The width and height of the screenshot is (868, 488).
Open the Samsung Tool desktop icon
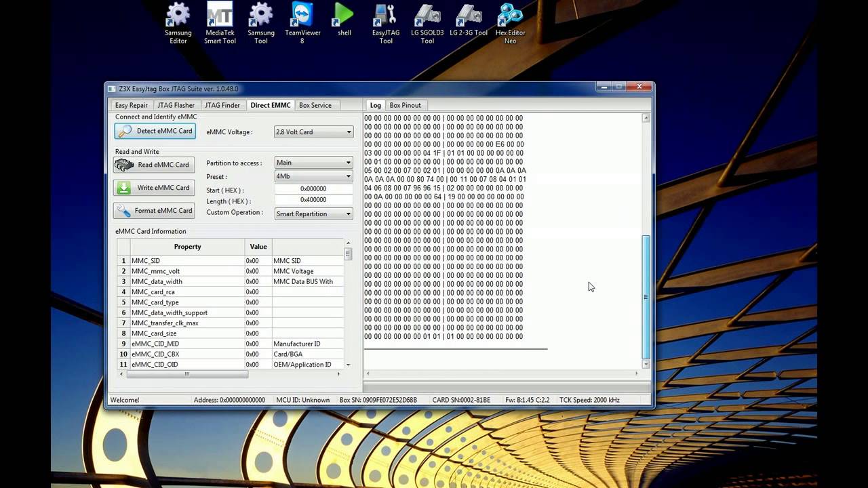261,23
